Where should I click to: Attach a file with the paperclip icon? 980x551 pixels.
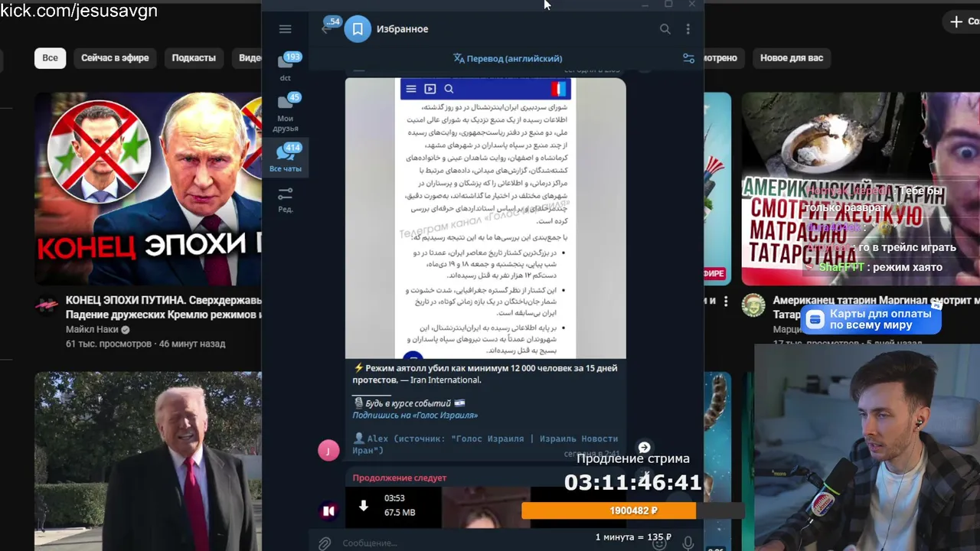point(325,543)
